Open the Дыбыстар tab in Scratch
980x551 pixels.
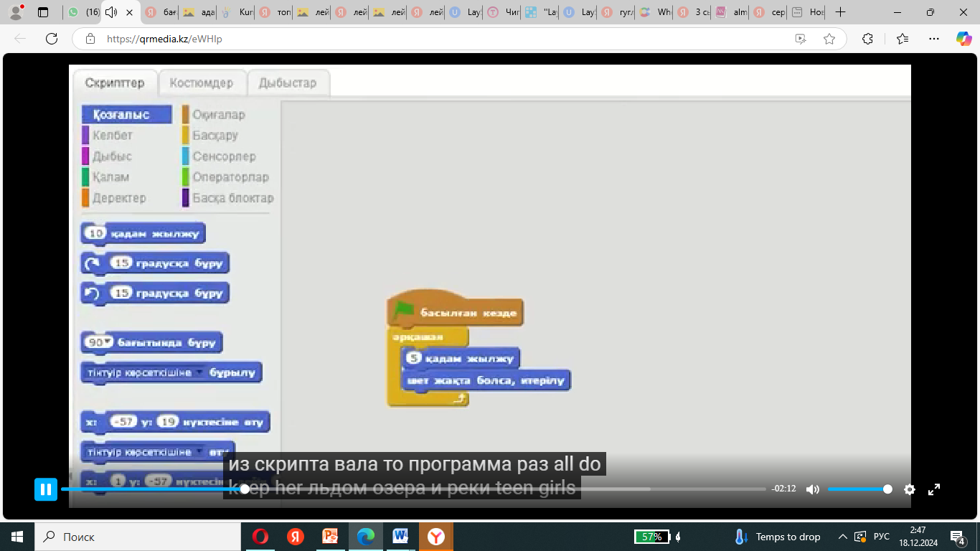click(288, 83)
